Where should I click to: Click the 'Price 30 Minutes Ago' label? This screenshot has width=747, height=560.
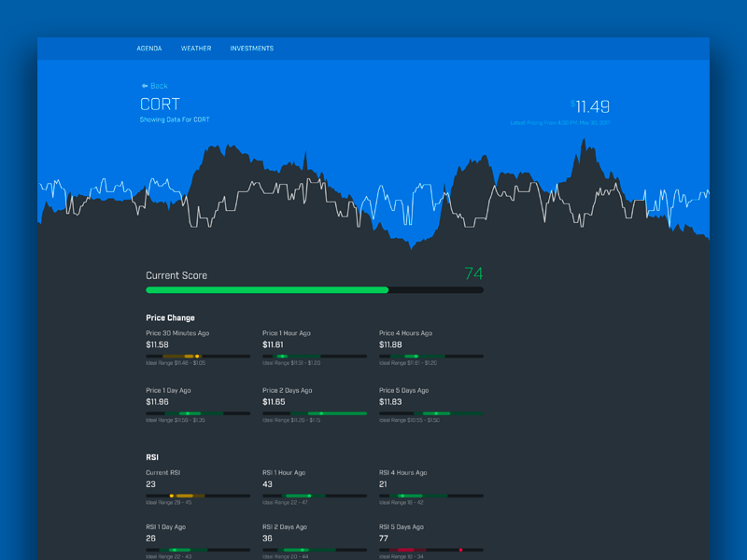(177, 333)
